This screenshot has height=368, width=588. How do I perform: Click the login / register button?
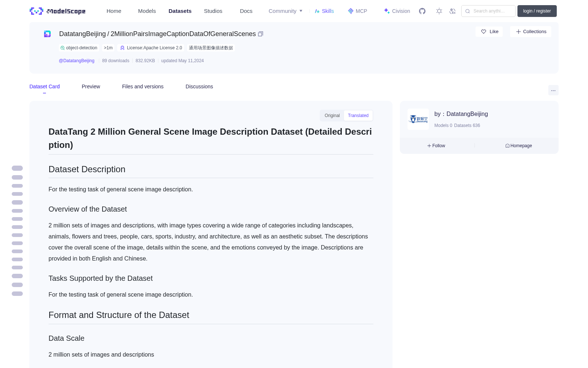tap(537, 11)
